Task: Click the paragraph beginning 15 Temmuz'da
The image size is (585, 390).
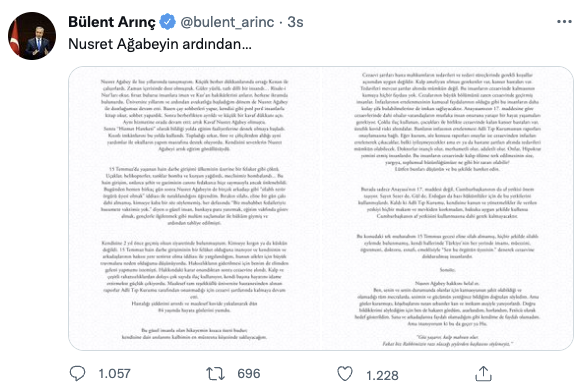Action: [x=194, y=196]
